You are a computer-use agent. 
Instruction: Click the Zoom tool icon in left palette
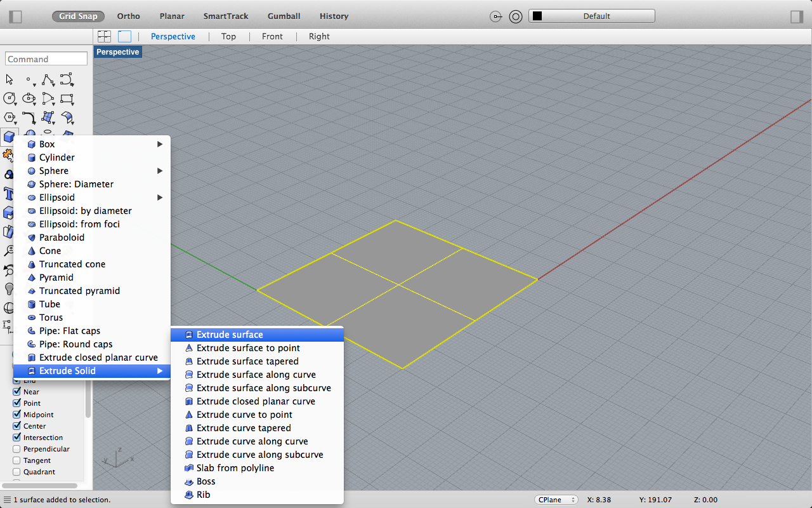(x=9, y=251)
